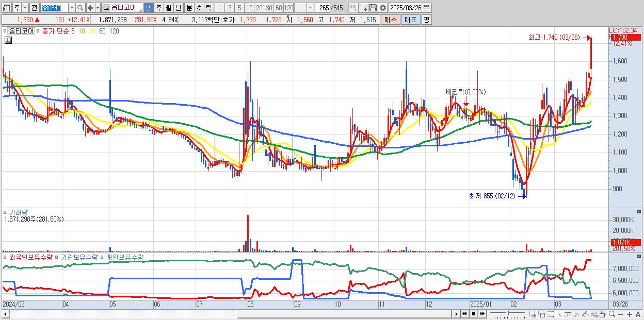This screenshot has width=644, height=320.
Task: Click interval button 1
Action: [219, 8]
